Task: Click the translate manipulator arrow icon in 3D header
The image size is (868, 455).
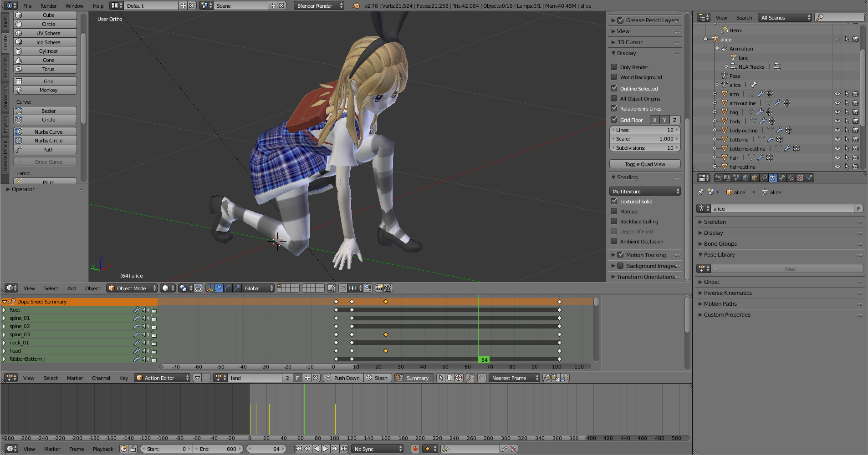Action: coord(219,288)
